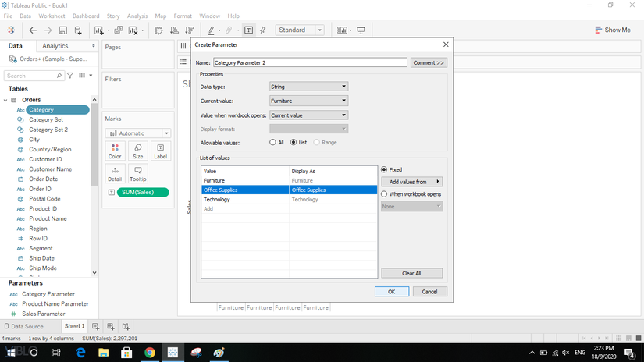Switch to the Data Source tab
644x362 pixels.
[x=24, y=326]
